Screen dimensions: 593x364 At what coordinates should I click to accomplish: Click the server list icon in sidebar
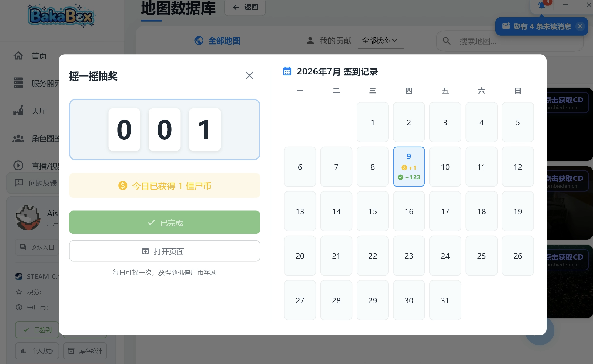[18, 83]
